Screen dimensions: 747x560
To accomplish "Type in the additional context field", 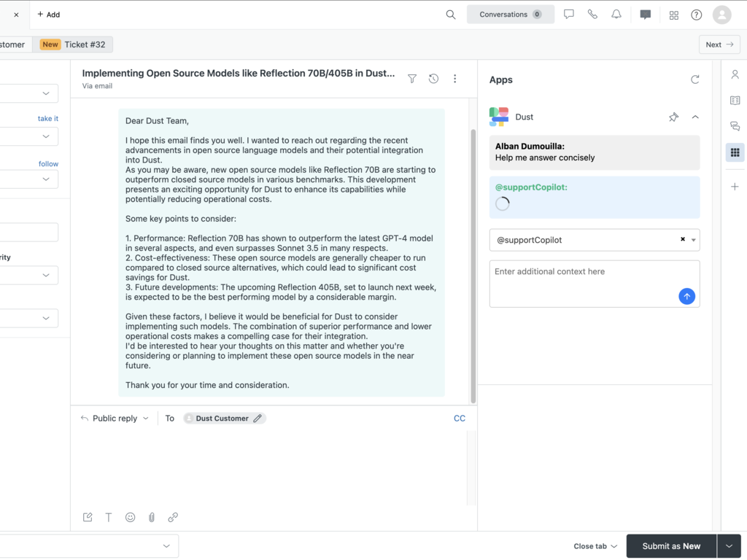I will pyautogui.click(x=584, y=281).
